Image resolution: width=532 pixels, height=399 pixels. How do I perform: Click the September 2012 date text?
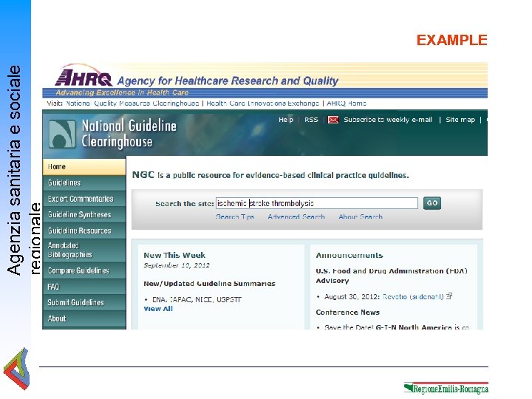tap(177, 265)
